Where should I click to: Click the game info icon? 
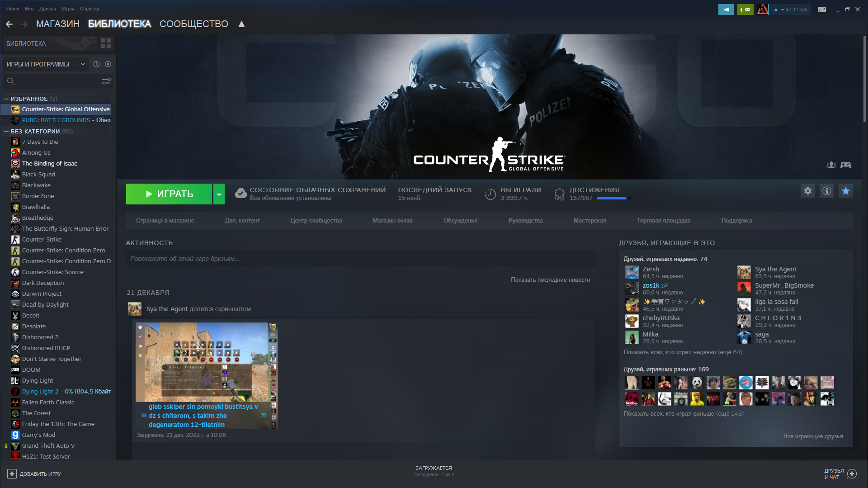coord(827,191)
